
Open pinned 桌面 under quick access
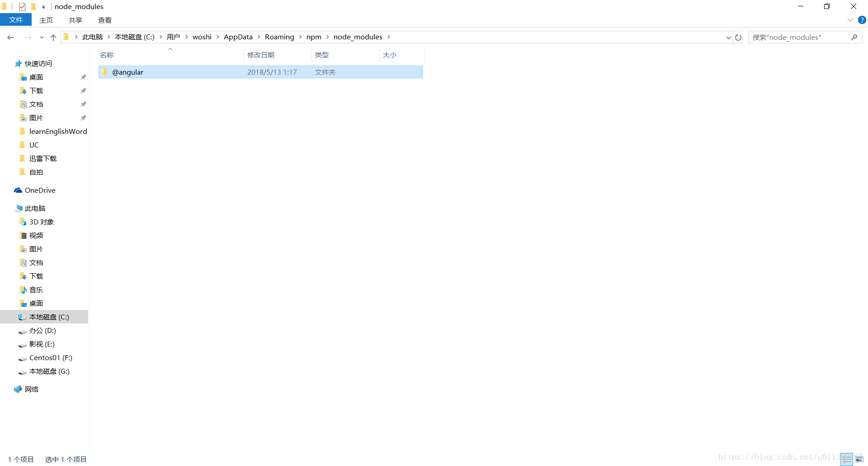tap(36, 77)
